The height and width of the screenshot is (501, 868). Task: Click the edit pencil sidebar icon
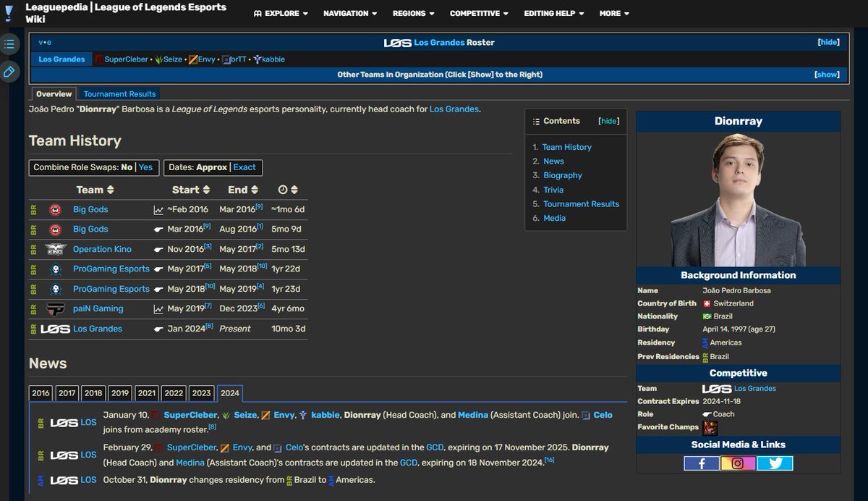coord(9,71)
